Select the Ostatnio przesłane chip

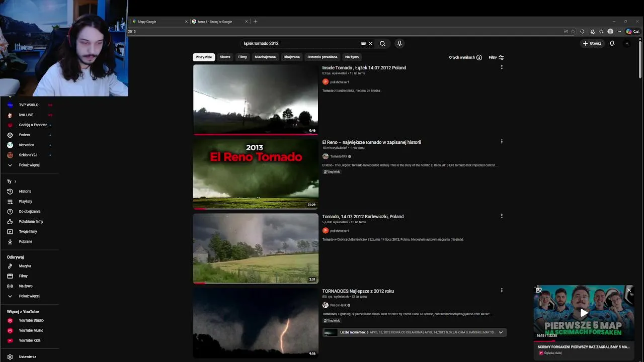[x=323, y=57]
